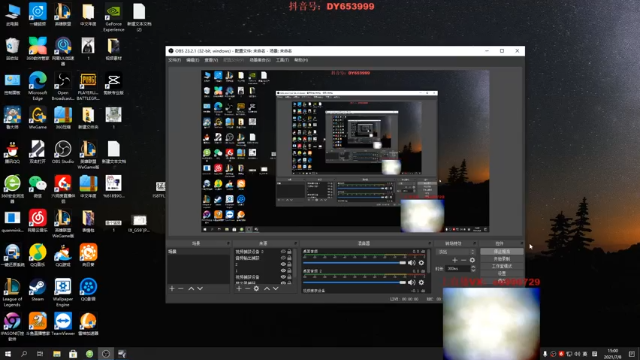This screenshot has height=360, width=640.
Task: Select TeamViewer desktop icon
Action: [63, 324]
